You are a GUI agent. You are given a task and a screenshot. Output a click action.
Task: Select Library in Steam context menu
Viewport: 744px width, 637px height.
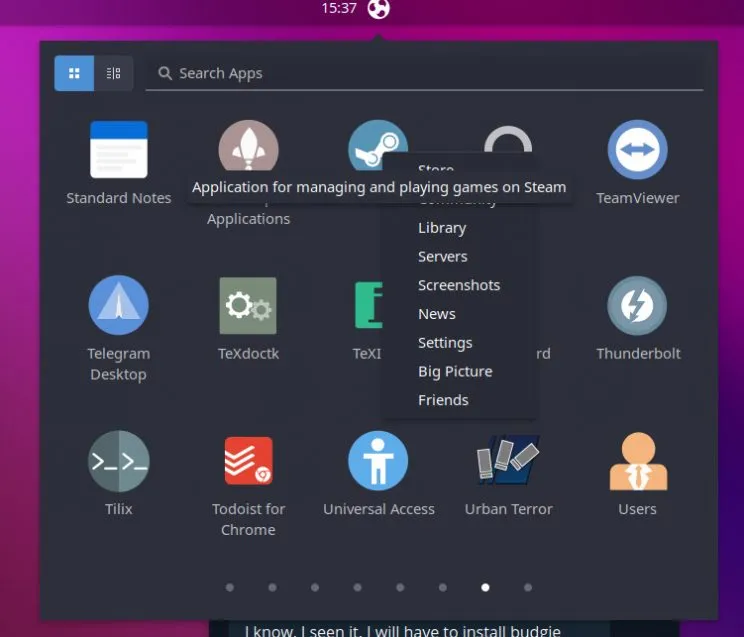coord(442,228)
